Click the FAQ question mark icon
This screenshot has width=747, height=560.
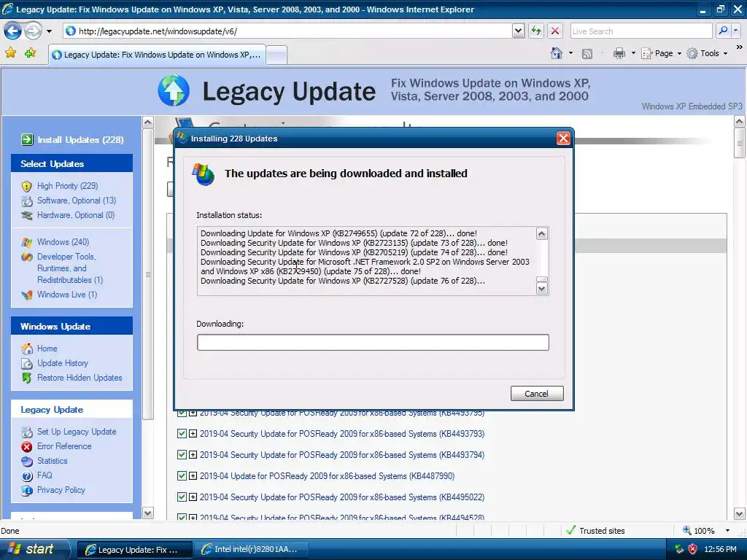click(27, 475)
